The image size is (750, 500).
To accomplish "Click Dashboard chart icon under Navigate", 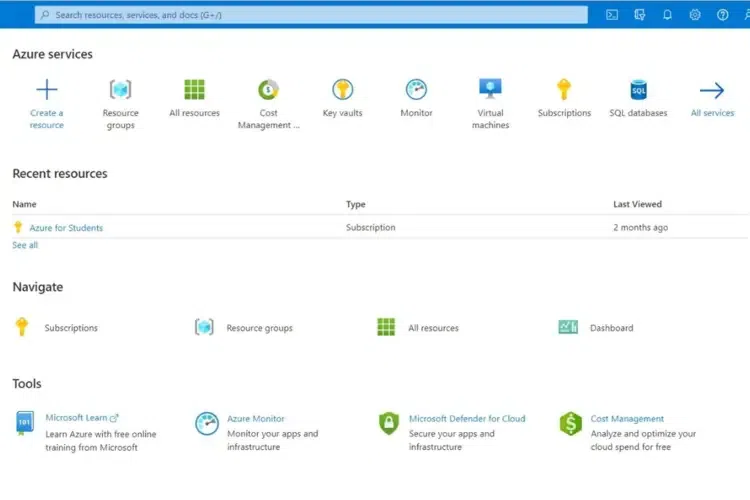I will tap(568, 327).
